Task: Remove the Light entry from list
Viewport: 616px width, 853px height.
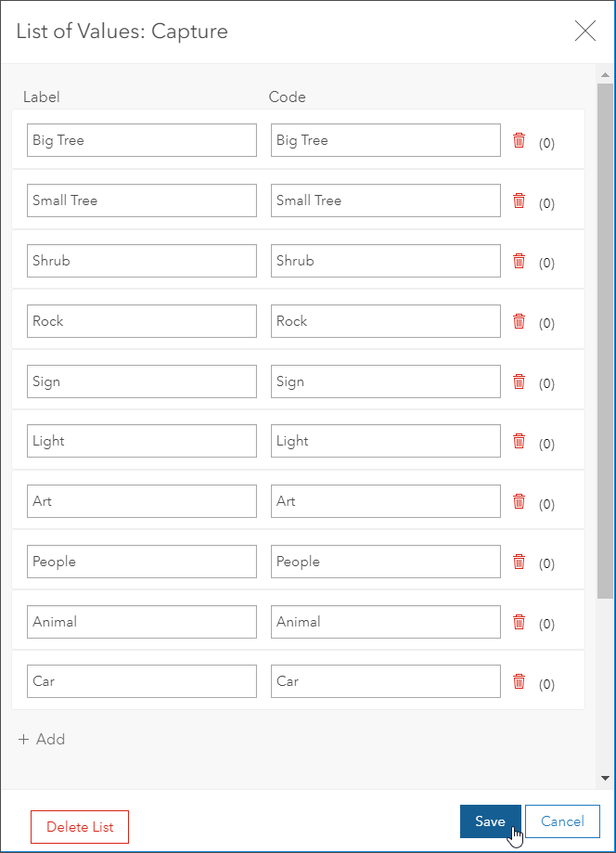Action: tap(520, 441)
